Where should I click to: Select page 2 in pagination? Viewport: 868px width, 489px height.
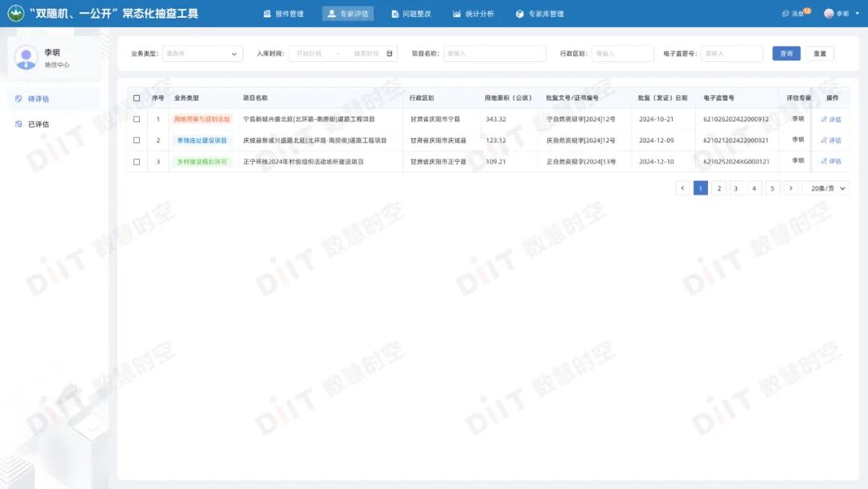719,188
